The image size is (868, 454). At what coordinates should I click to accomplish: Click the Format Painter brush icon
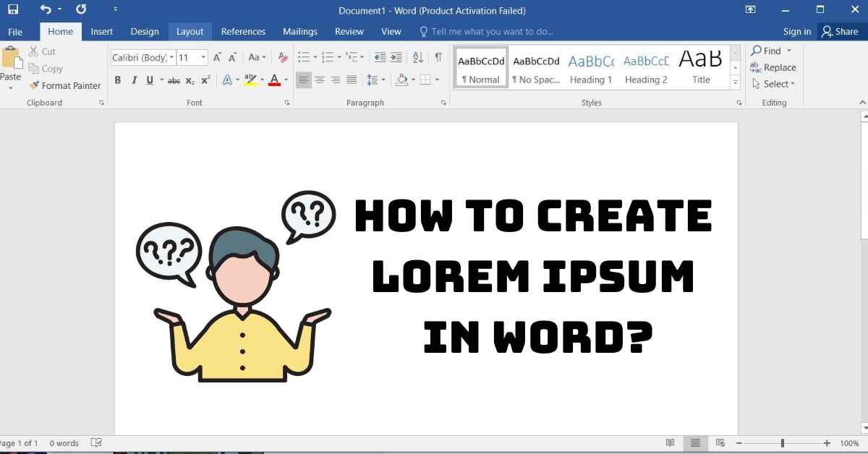[x=34, y=85]
